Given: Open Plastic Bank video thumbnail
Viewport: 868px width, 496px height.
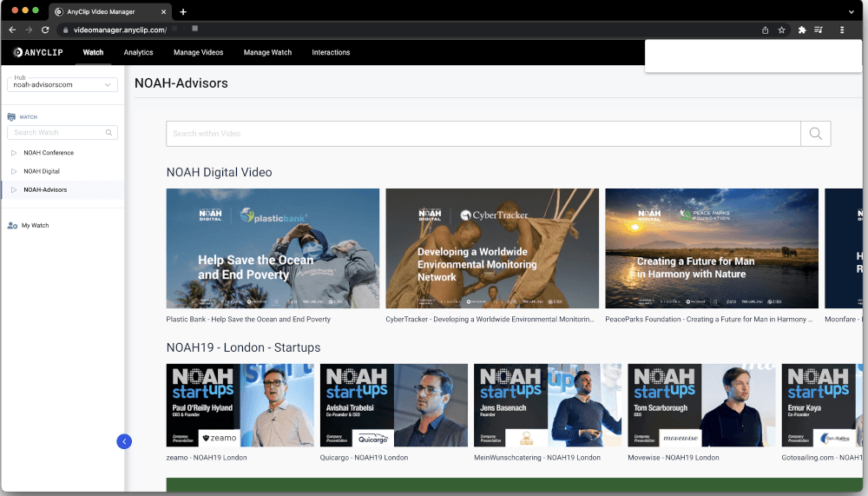Looking at the screenshot, I should [x=273, y=248].
